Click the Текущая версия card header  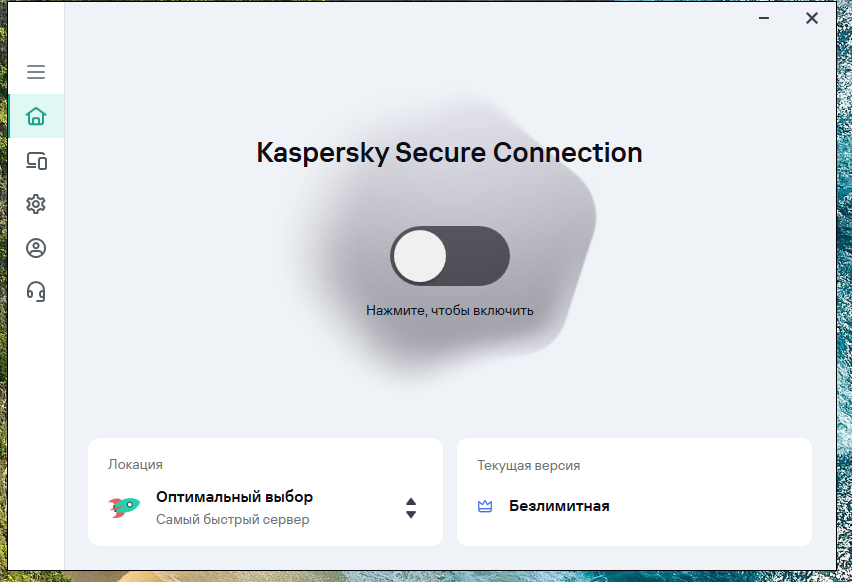pos(528,465)
